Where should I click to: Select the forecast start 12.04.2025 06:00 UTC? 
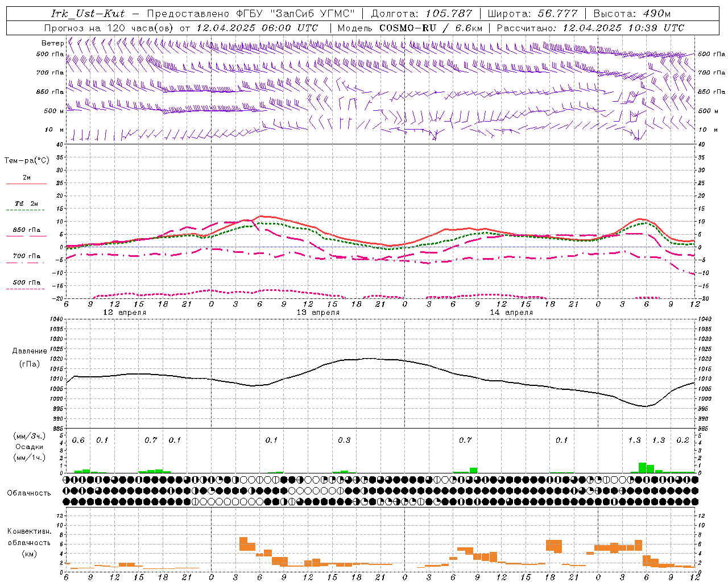[x=257, y=27]
